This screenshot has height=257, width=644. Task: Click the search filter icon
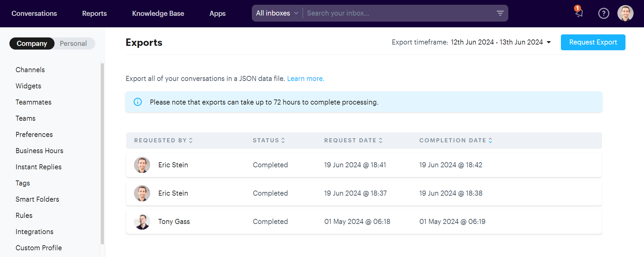(x=500, y=13)
